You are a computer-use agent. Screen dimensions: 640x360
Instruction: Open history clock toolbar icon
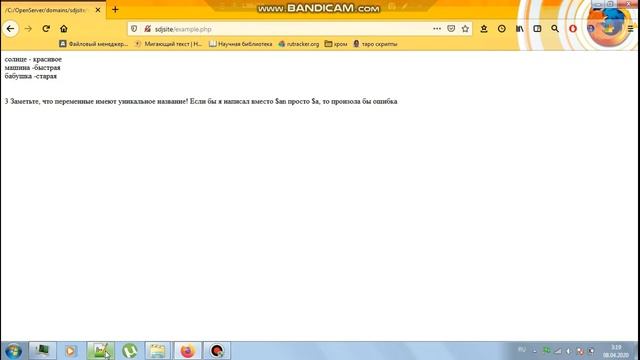point(502,29)
